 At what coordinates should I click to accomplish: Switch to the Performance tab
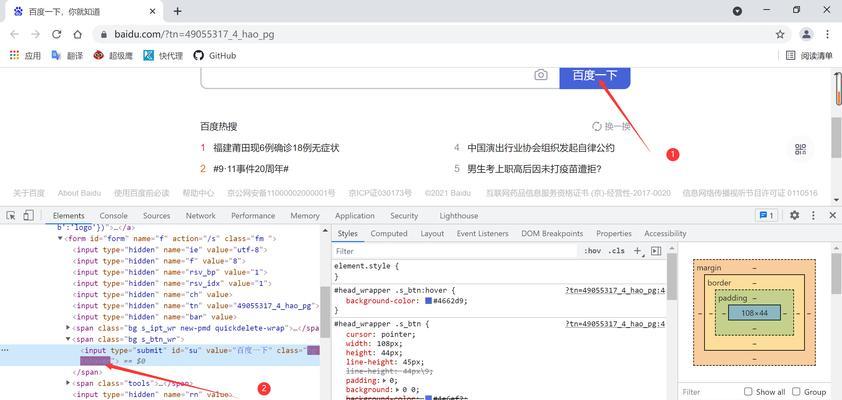[253, 215]
